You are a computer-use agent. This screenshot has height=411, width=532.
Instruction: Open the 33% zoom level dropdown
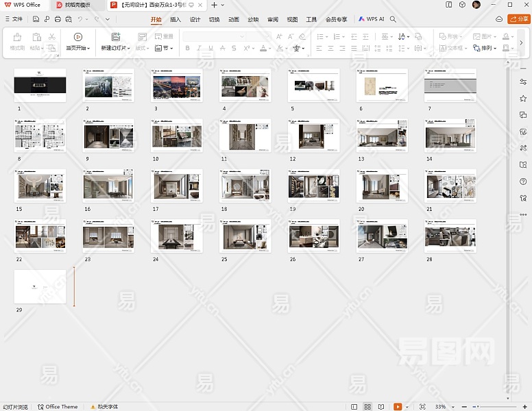coord(442,407)
